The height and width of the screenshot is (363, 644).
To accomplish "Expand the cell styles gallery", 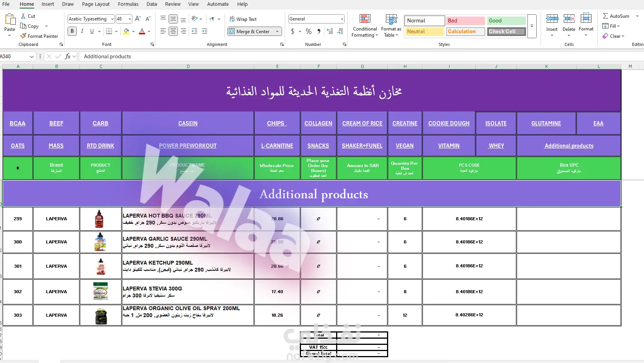I will coord(532,26).
